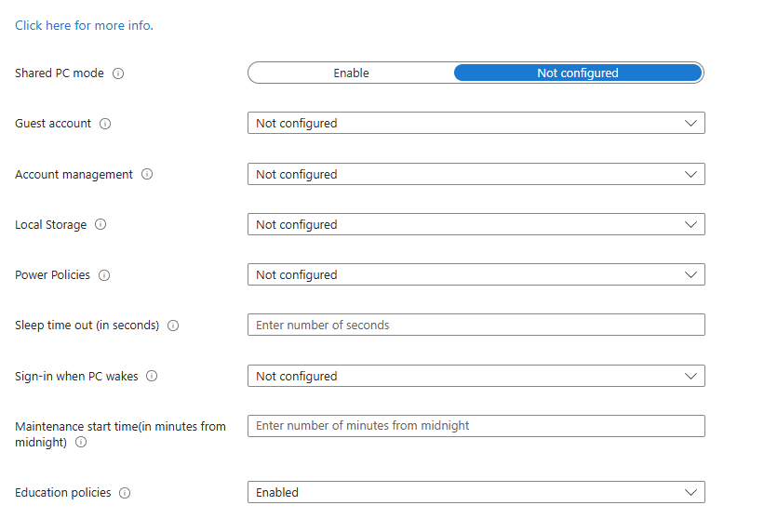Screen dimensions: 764x532
Task: Show info tooltip for Sleep time out
Action: [x=173, y=326]
